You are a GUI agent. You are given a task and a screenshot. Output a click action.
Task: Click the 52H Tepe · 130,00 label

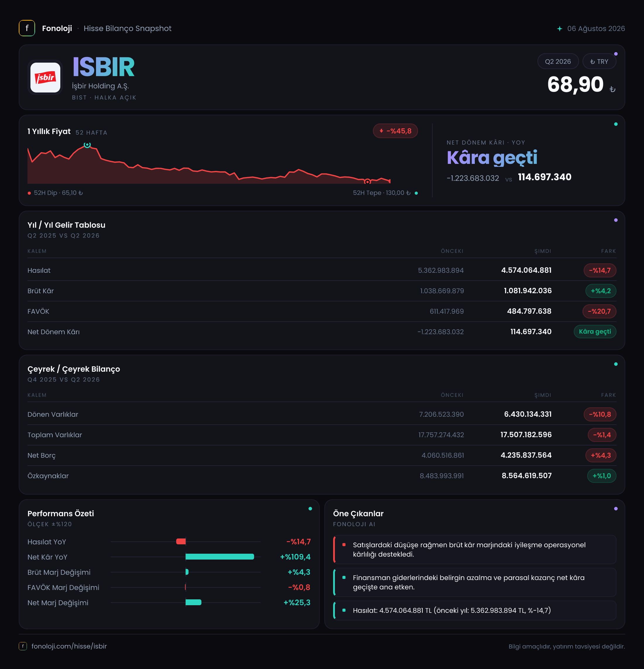point(382,193)
